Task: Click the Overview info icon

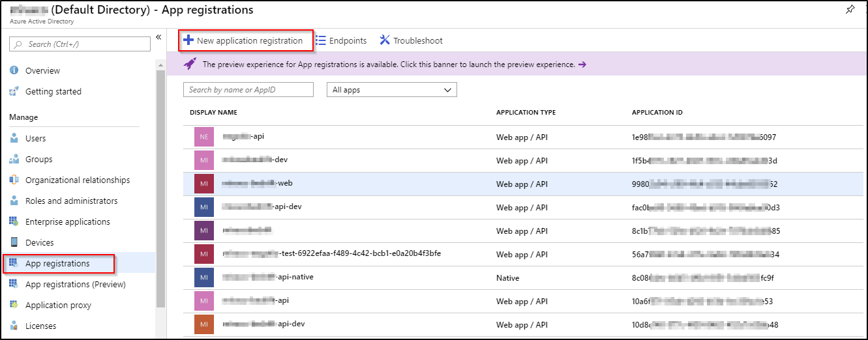Action: 14,70
